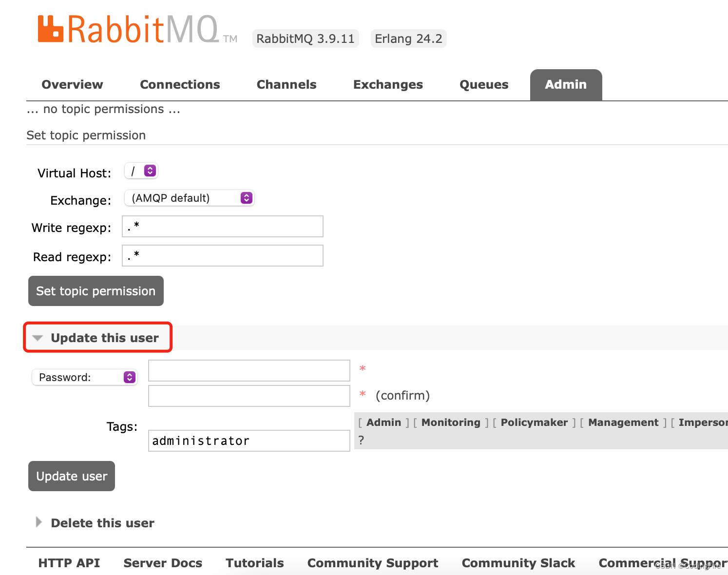Open the Overview tab
The image size is (728, 575).
[72, 85]
